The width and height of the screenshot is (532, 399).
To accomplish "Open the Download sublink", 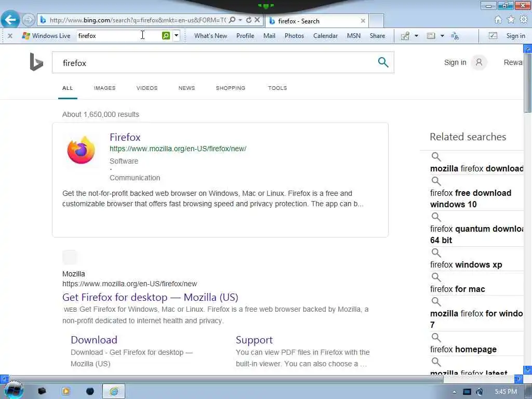I will (94, 340).
